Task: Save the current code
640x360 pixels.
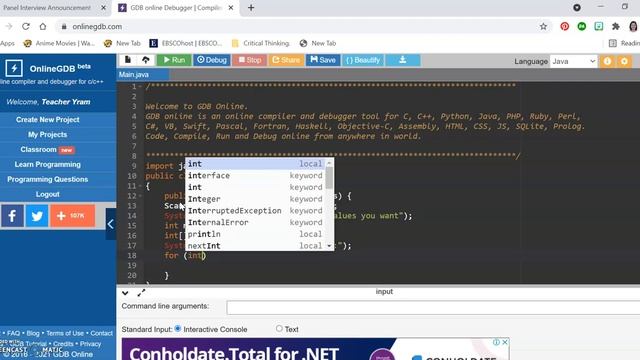Action: 323,60
